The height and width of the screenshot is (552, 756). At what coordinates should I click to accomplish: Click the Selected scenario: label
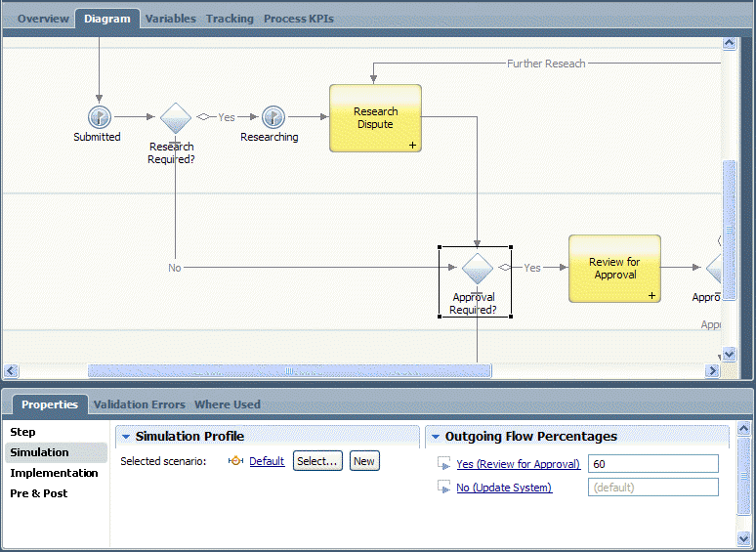[x=163, y=461]
